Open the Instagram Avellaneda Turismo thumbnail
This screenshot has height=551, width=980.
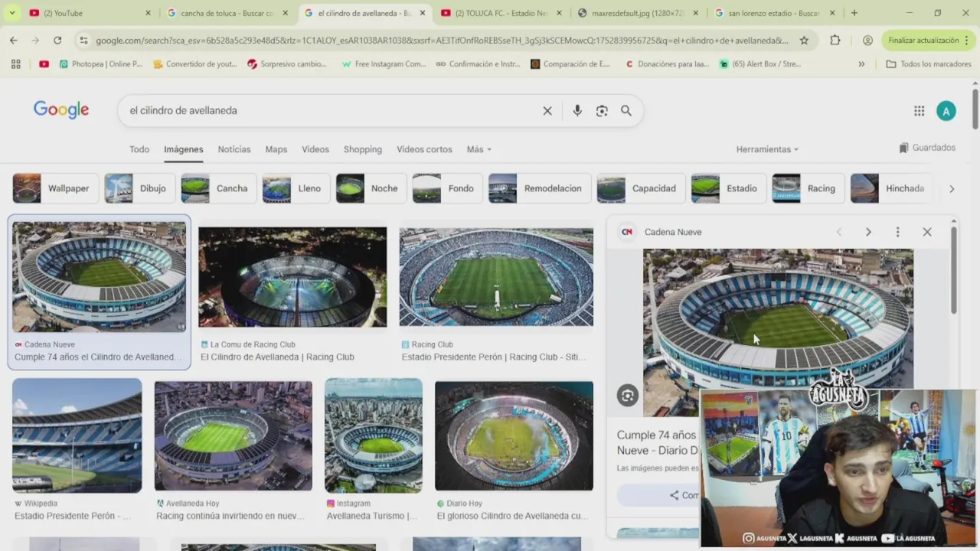tap(374, 435)
